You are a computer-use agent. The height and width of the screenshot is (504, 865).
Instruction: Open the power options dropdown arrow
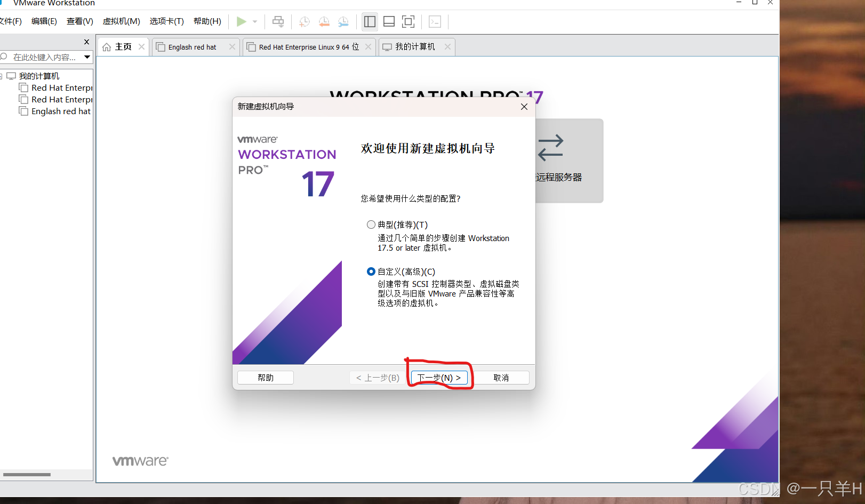pos(255,22)
